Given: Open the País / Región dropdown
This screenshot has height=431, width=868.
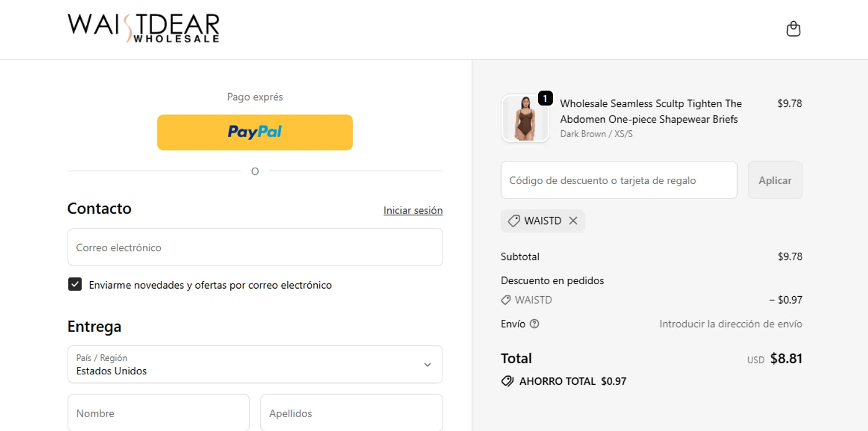Looking at the screenshot, I should (x=255, y=364).
